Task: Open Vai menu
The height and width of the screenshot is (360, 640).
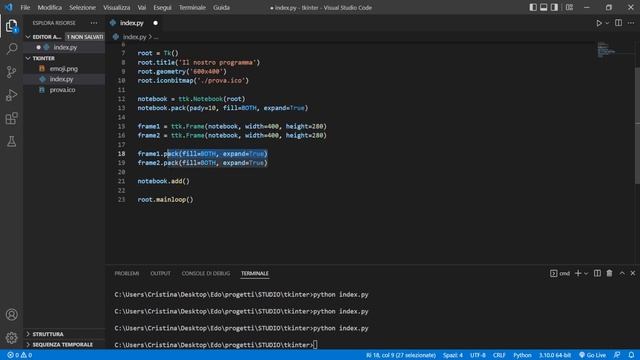Action: coord(142,7)
